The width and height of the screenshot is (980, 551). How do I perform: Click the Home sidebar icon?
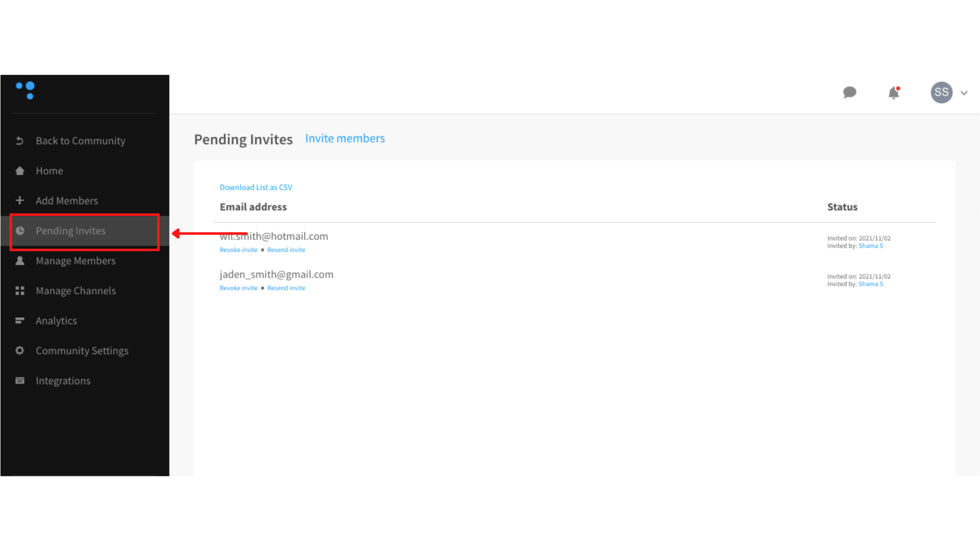pyautogui.click(x=19, y=170)
